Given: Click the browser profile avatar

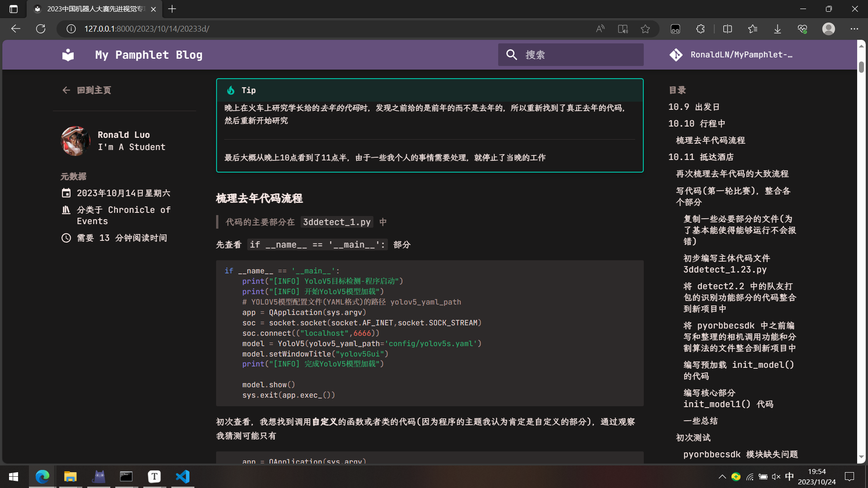Looking at the screenshot, I should (x=828, y=29).
